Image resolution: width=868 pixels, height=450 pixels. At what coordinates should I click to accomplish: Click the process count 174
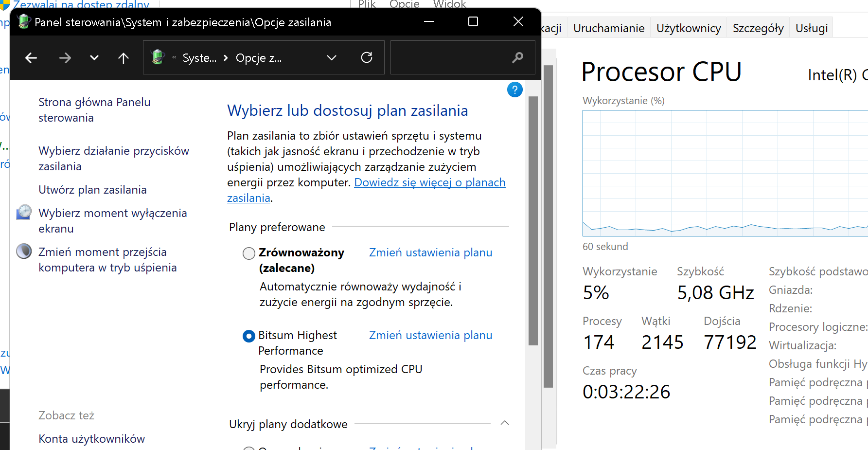(x=599, y=342)
